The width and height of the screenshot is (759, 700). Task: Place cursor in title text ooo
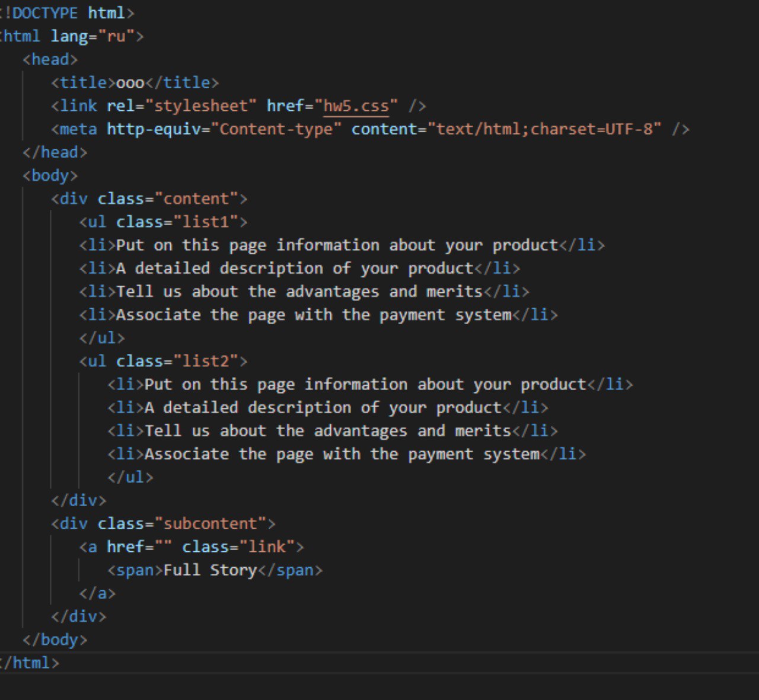click(130, 83)
